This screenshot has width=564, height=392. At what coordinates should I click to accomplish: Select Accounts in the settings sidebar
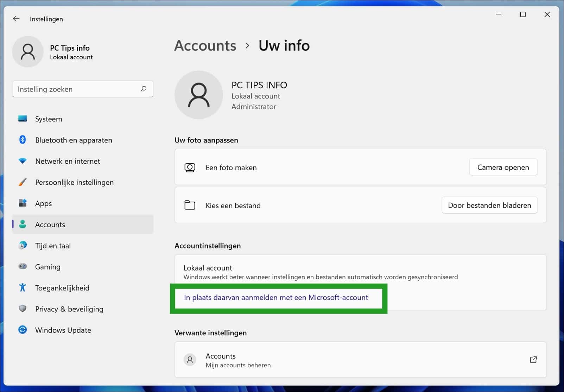point(50,225)
